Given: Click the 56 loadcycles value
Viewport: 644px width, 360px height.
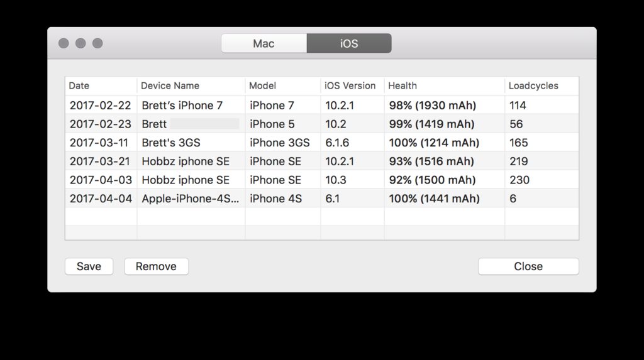Looking at the screenshot, I should pyautogui.click(x=516, y=124).
